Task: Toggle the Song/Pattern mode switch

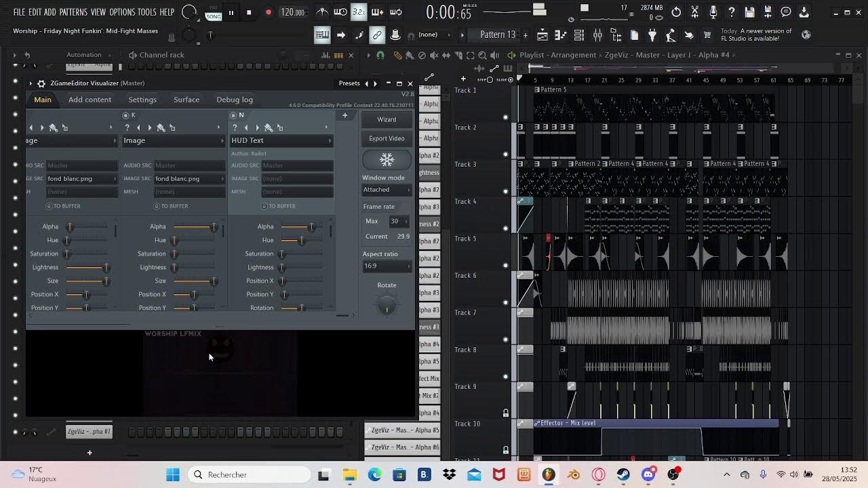Action: pyautogui.click(x=214, y=13)
